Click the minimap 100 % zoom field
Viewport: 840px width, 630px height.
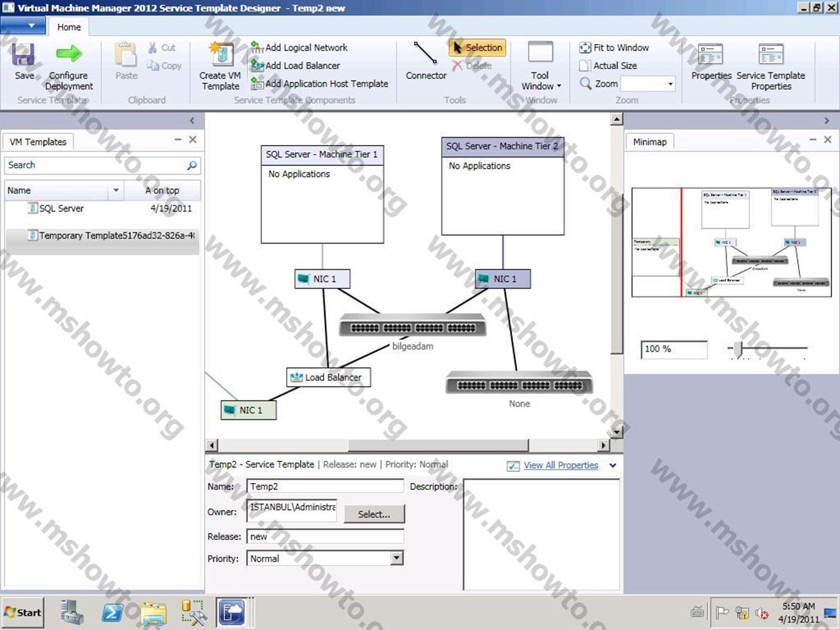(x=674, y=349)
